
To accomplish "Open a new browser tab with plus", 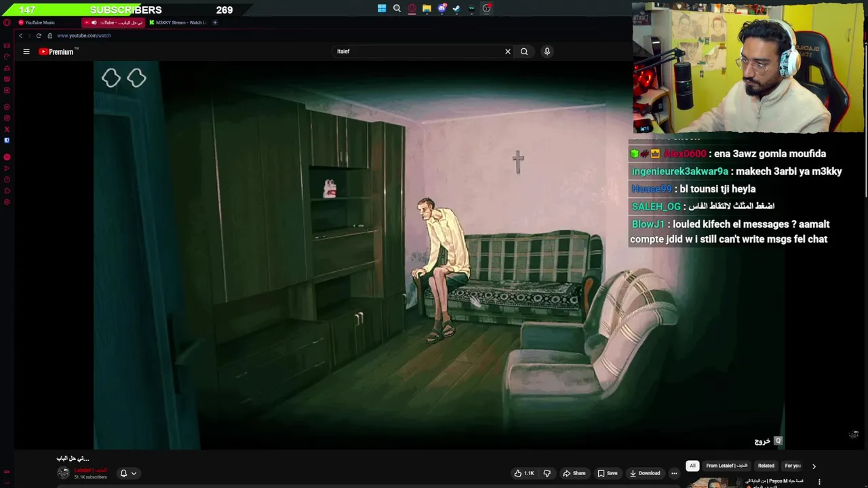I will click(215, 22).
